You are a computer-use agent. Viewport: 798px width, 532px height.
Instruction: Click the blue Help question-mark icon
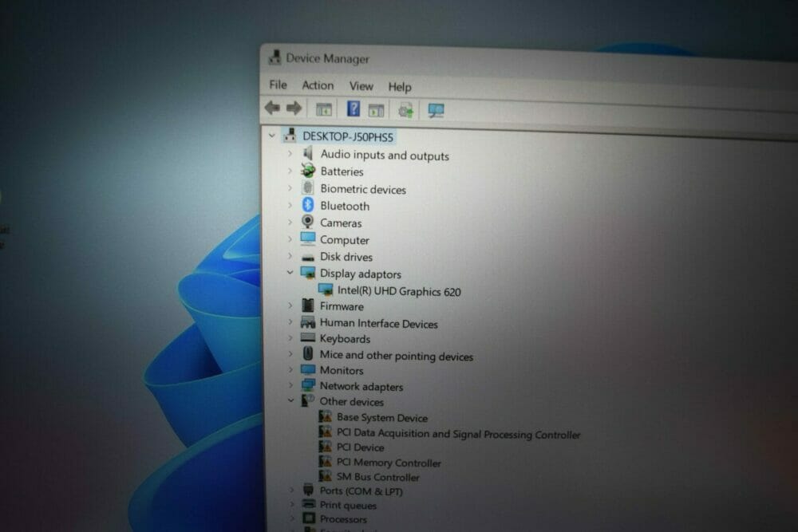point(354,108)
